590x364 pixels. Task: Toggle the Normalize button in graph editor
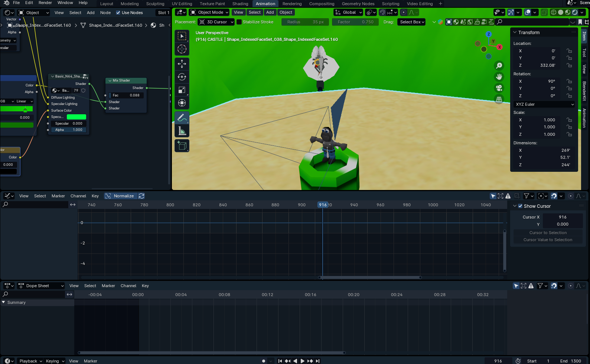click(120, 196)
